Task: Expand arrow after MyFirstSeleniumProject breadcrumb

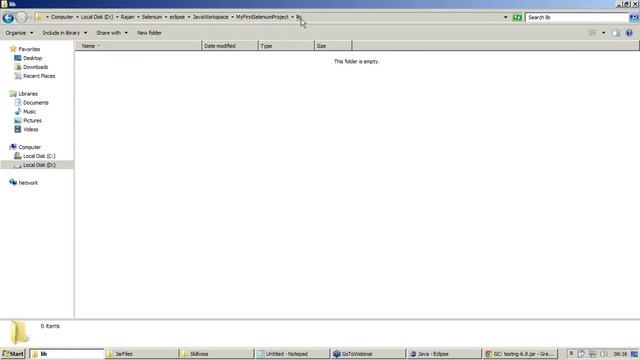Action: [x=293, y=17]
